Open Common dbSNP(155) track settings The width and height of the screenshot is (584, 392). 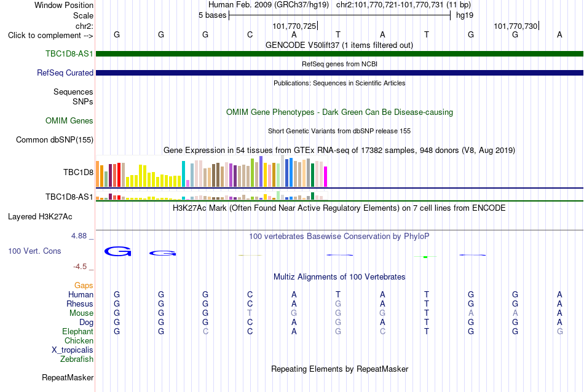point(55,139)
